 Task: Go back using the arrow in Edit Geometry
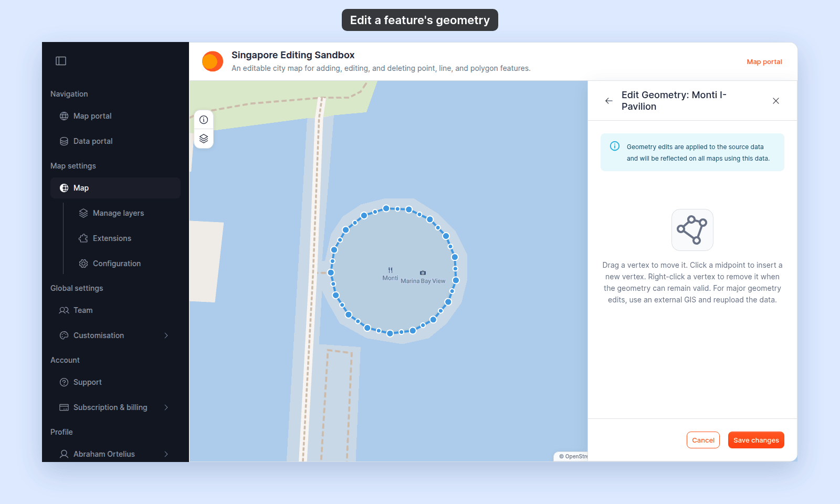[x=609, y=101]
